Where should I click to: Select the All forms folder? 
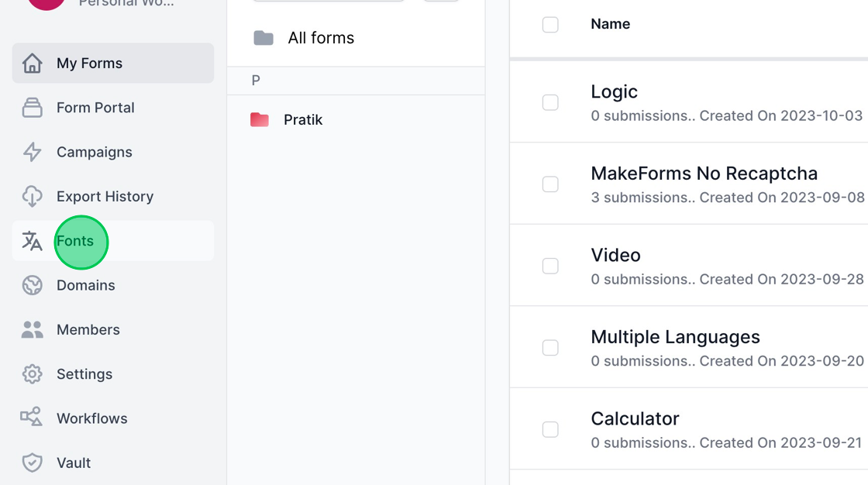pos(321,37)
